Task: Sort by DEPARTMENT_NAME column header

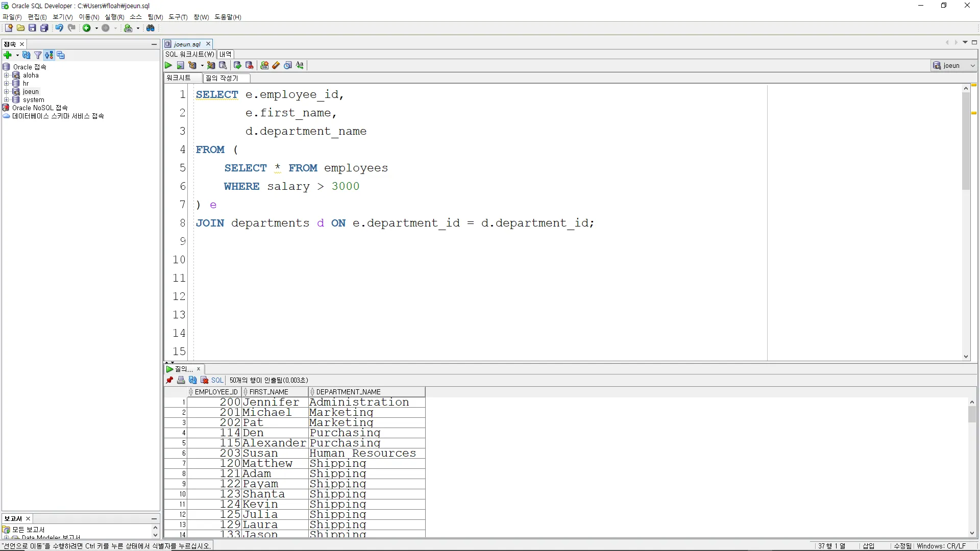Action: coord(349,392)
